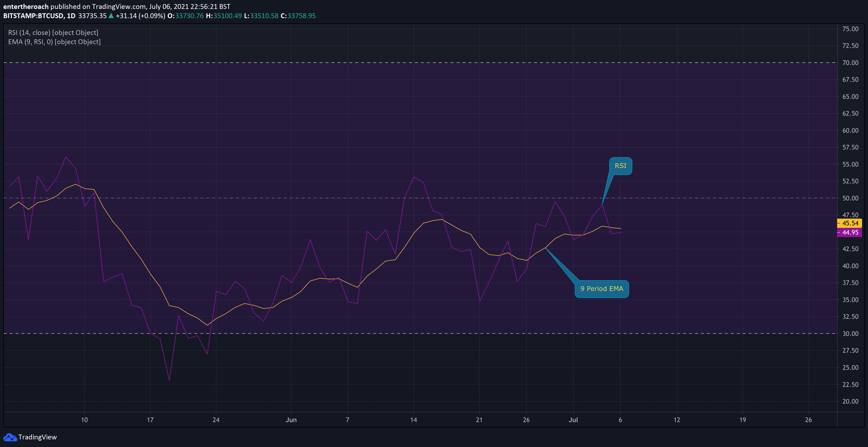868x447 pixels.
Task: Click the 40.00 price axis label
Action: click(850, 266)
